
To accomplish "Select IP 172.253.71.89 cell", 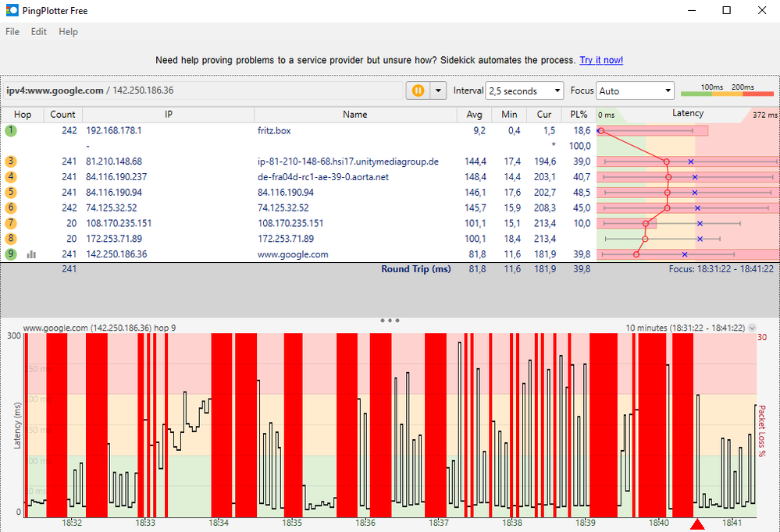I will (114, 239).
